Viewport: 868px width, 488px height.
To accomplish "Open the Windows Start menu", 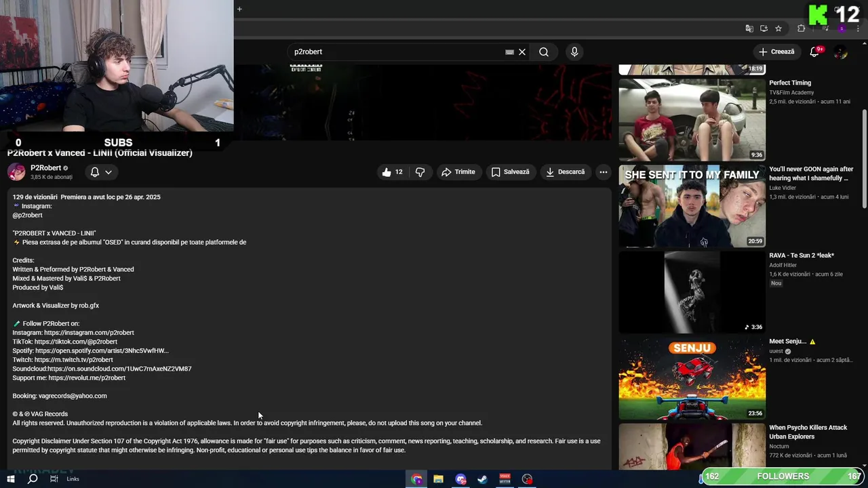I will click(x=10, y=479).
